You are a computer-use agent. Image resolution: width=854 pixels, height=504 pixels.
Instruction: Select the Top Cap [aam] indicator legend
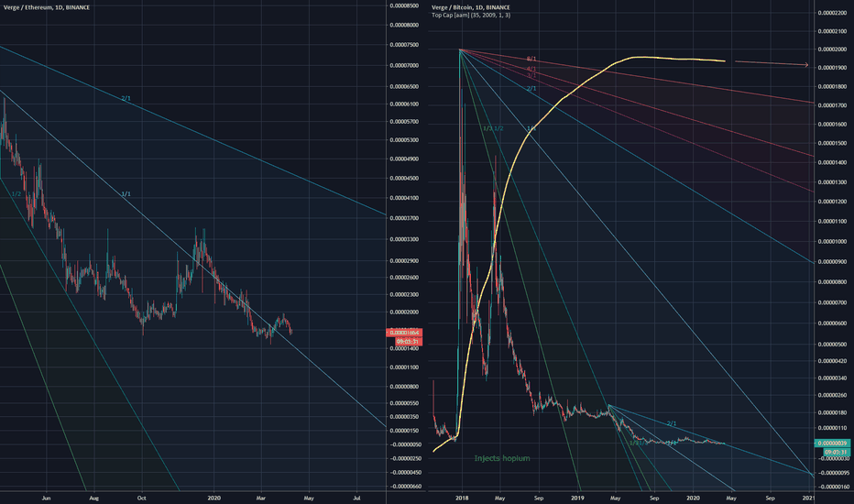[x=471, y=16]
